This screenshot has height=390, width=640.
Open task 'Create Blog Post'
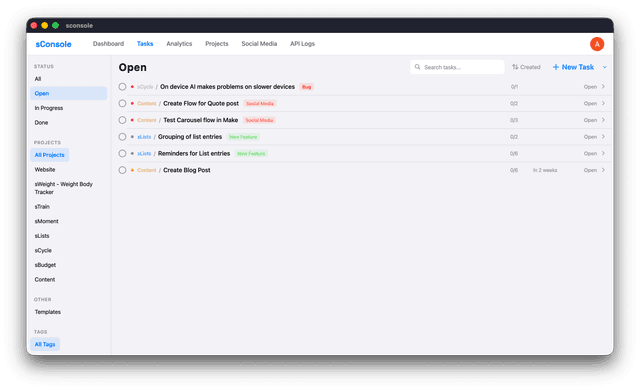[x=187, y=170]
